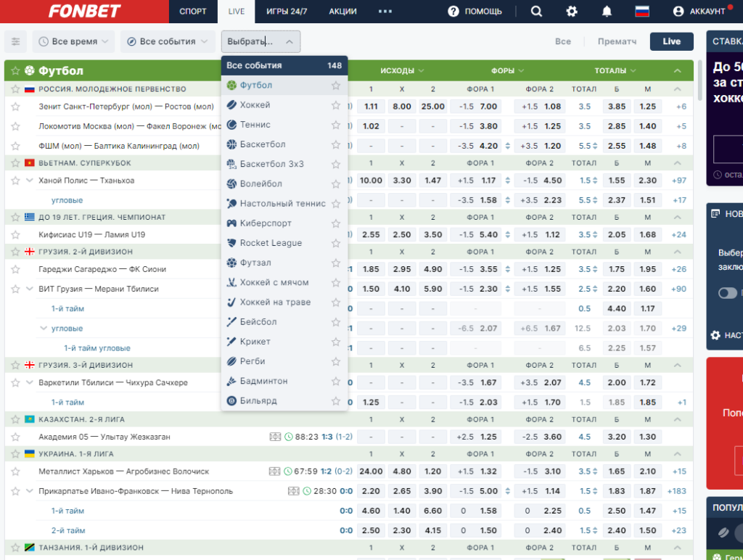Image resolution: width=743 pixels, height=560 pixels.
Task: Click odds 1.11 for Зенит win
Action: pyautogui.click(x=371, y=107)
